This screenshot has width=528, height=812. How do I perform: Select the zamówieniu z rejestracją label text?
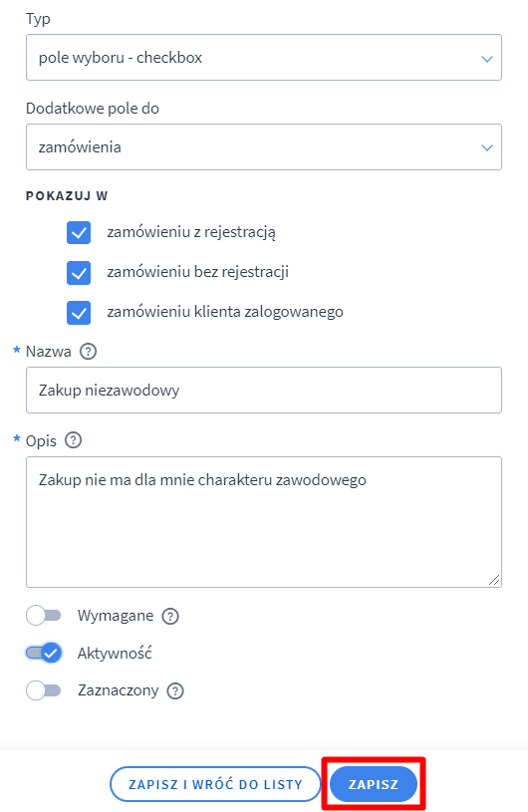point(191,232)
